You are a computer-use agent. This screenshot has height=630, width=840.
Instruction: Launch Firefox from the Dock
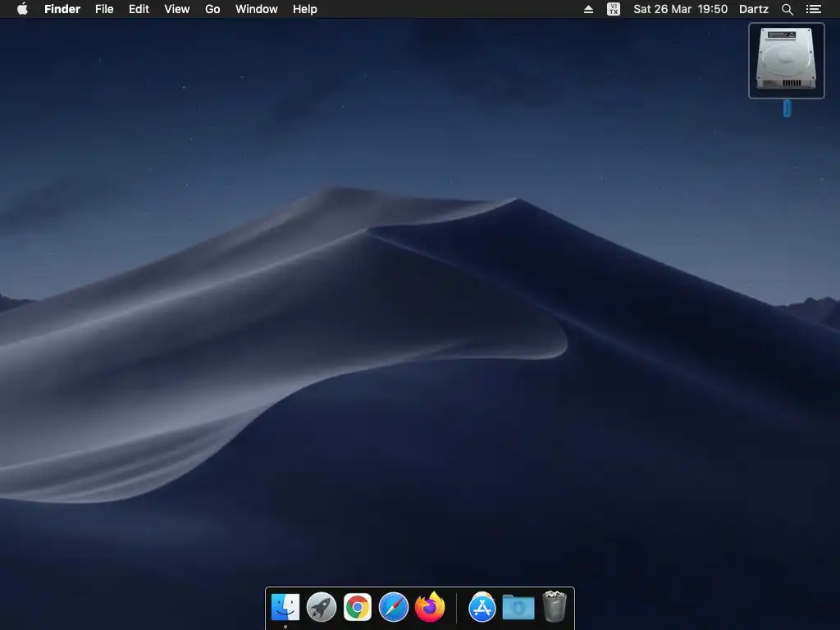[x=430, y=608]
